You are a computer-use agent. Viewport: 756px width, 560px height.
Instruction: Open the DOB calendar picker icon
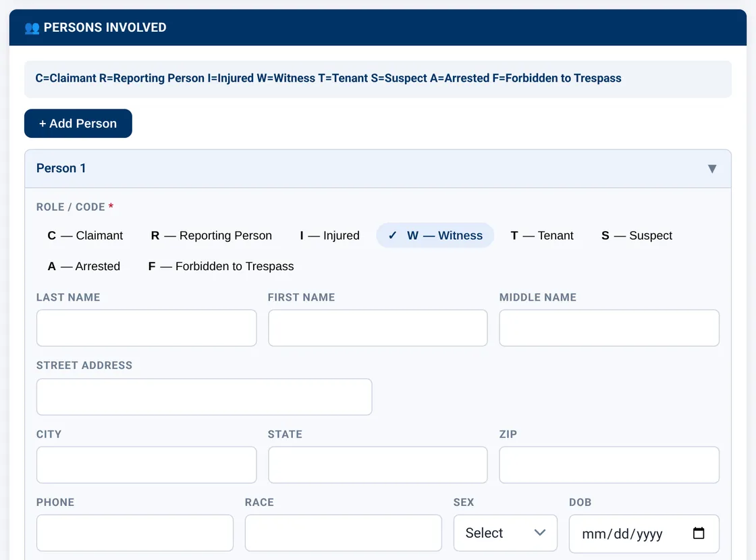click(698, 533)
